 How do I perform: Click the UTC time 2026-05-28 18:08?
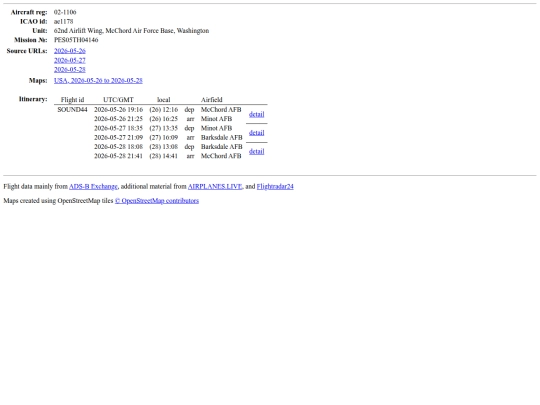(x=118, y=147)
